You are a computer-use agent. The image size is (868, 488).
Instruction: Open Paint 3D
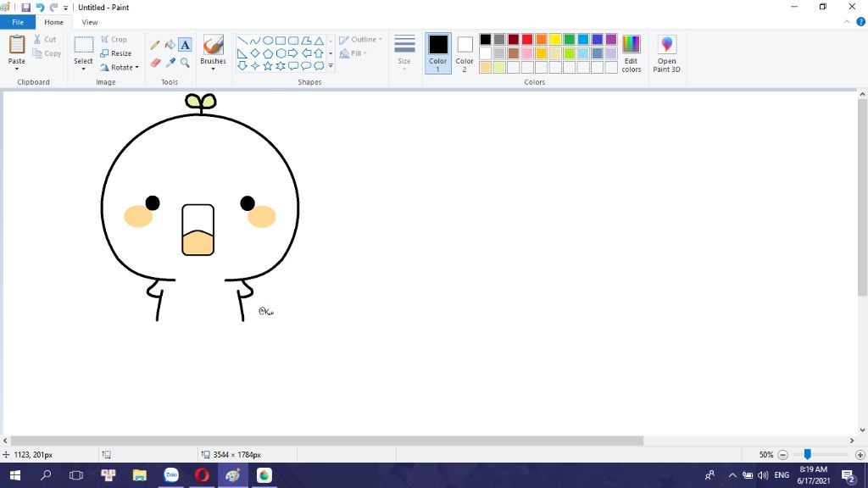coord(666,53)
